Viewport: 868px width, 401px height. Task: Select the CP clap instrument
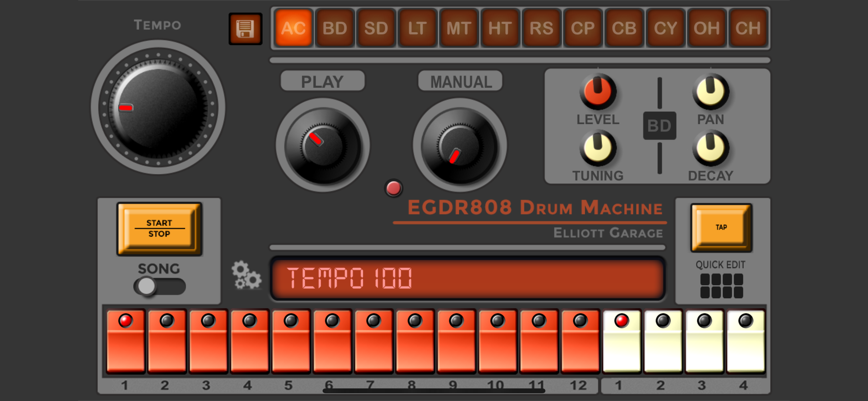pos(583,28)
